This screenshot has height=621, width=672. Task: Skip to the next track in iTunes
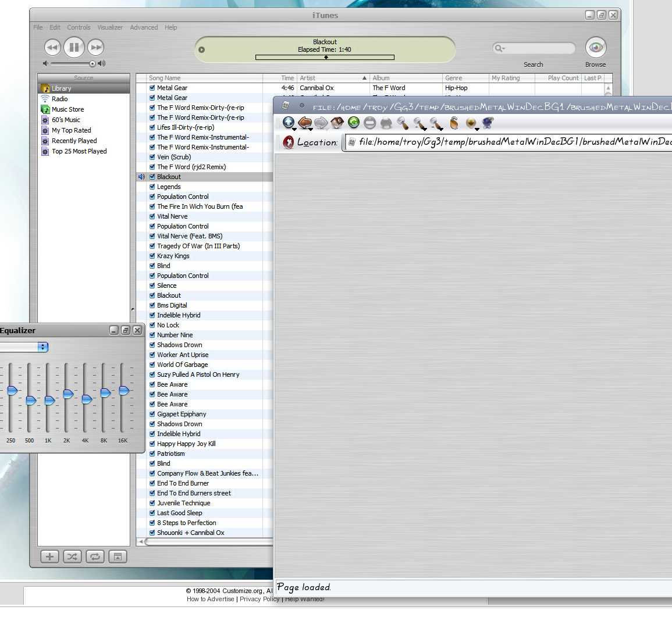tap(96, 47)
